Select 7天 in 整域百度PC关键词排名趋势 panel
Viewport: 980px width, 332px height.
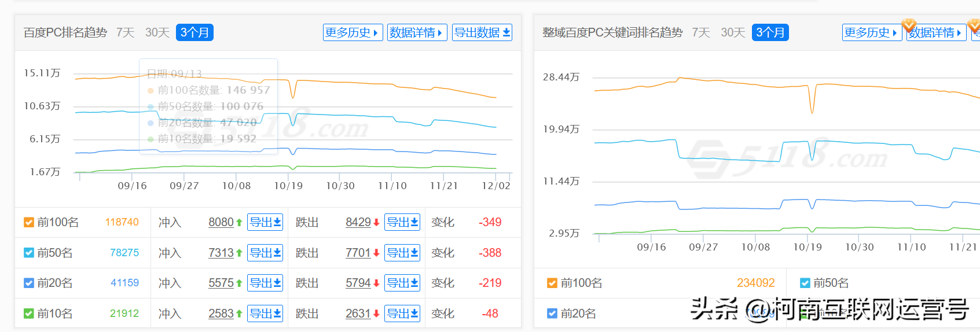700,32
